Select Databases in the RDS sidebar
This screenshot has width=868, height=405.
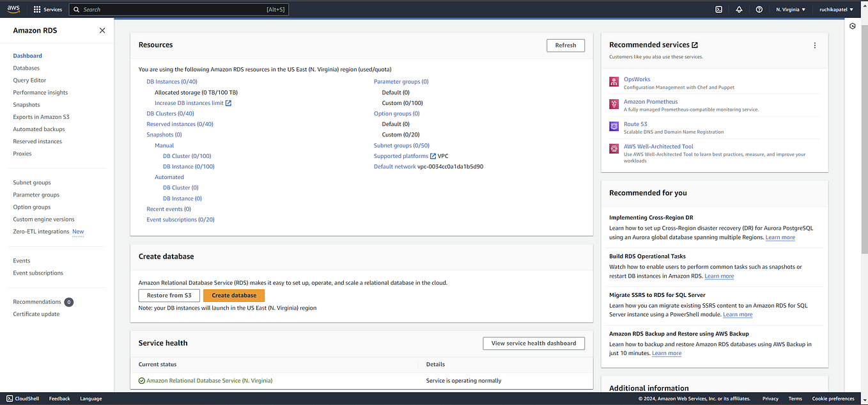26,68
